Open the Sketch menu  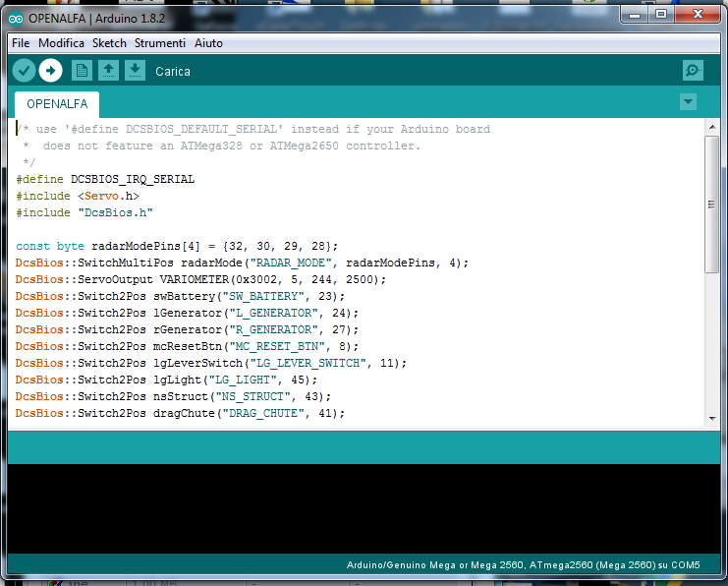tap(109, 43)
